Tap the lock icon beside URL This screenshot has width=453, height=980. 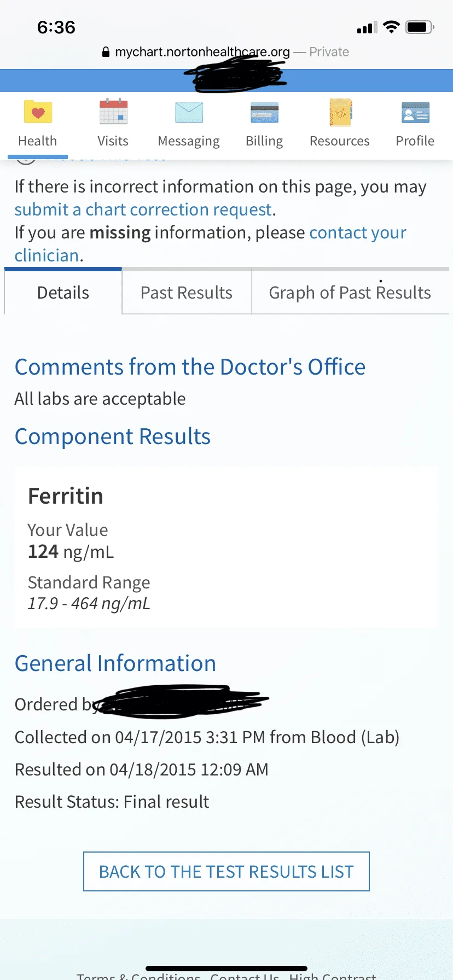pyautogui.click(x=106, y=52)
